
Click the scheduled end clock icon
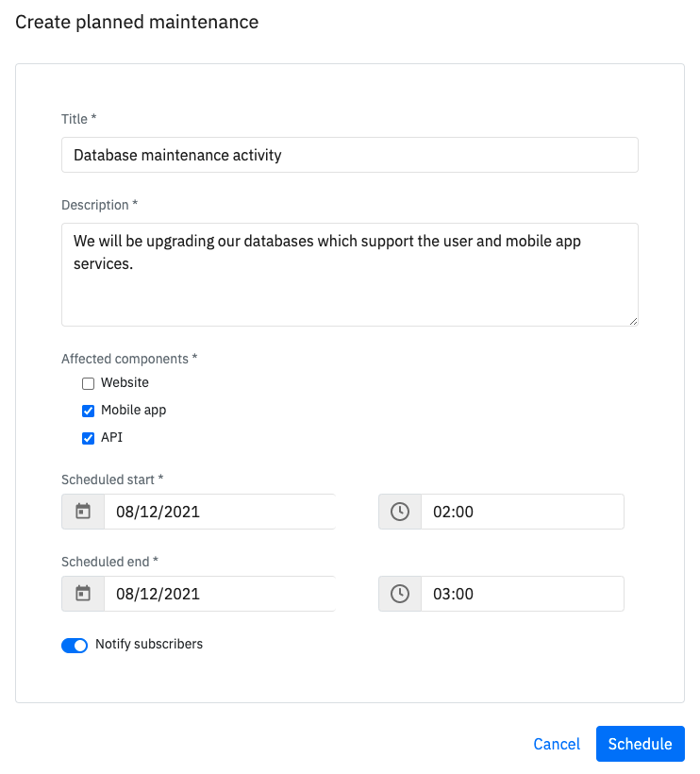coord(400,594)
